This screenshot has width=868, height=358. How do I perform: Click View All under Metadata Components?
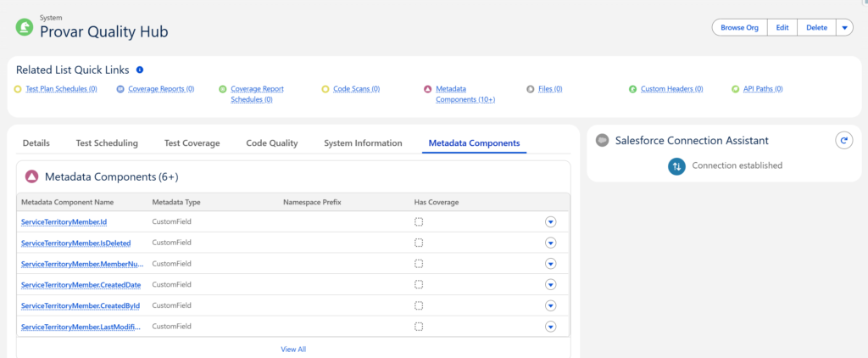[x=293, y=349]
